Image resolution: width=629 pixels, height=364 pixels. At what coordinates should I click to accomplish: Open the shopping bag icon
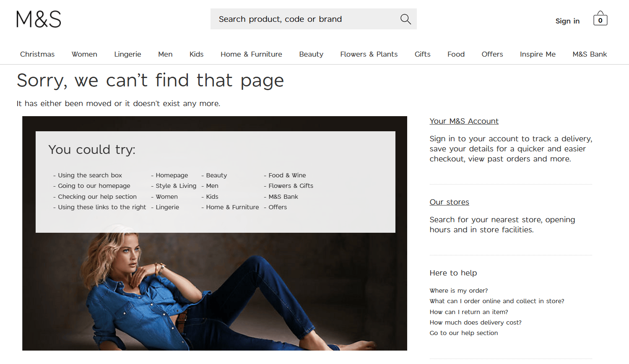point(600,18)
